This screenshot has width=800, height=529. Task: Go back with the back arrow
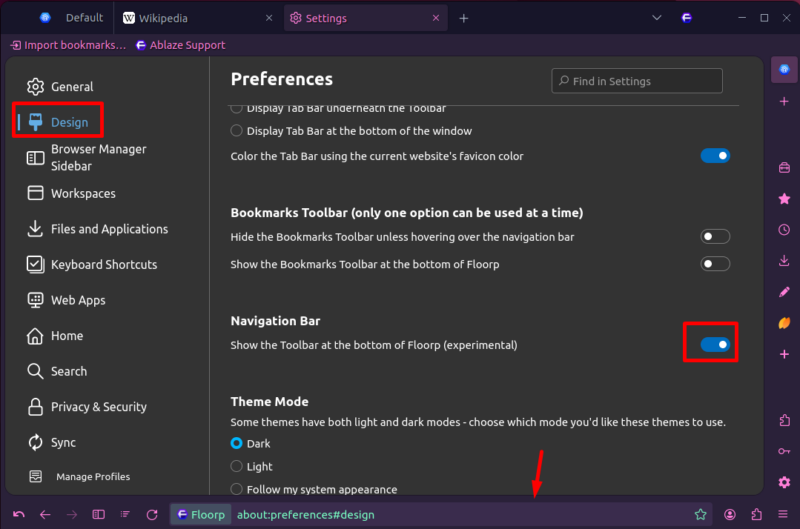point(45,515)
